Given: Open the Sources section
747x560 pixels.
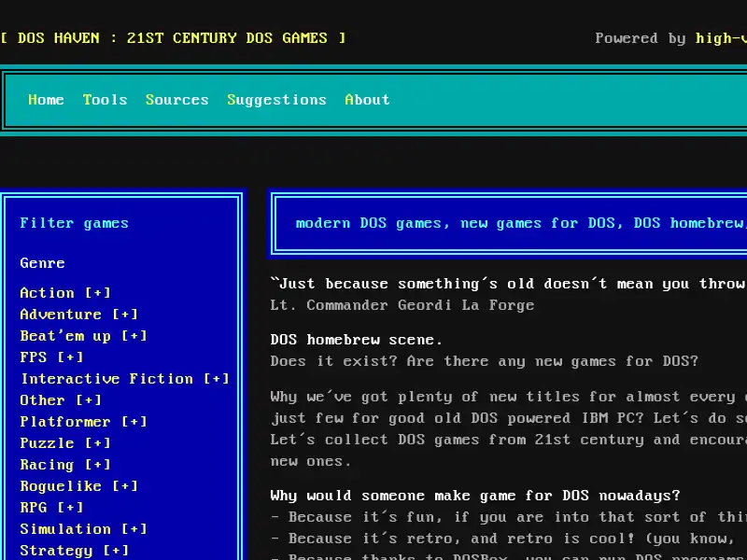Looking at the screenshot, I should [177, 99].
